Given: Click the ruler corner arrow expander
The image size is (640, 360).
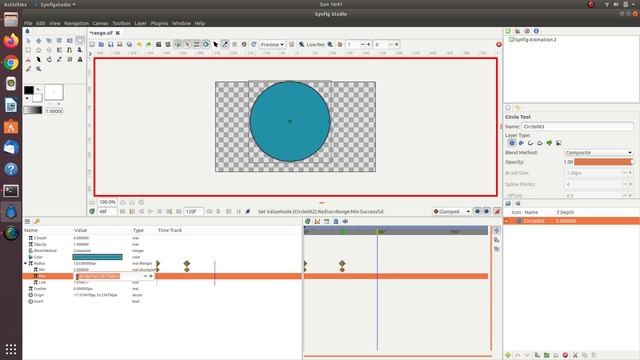Looking at the screenshot, I should coord(91,53).
